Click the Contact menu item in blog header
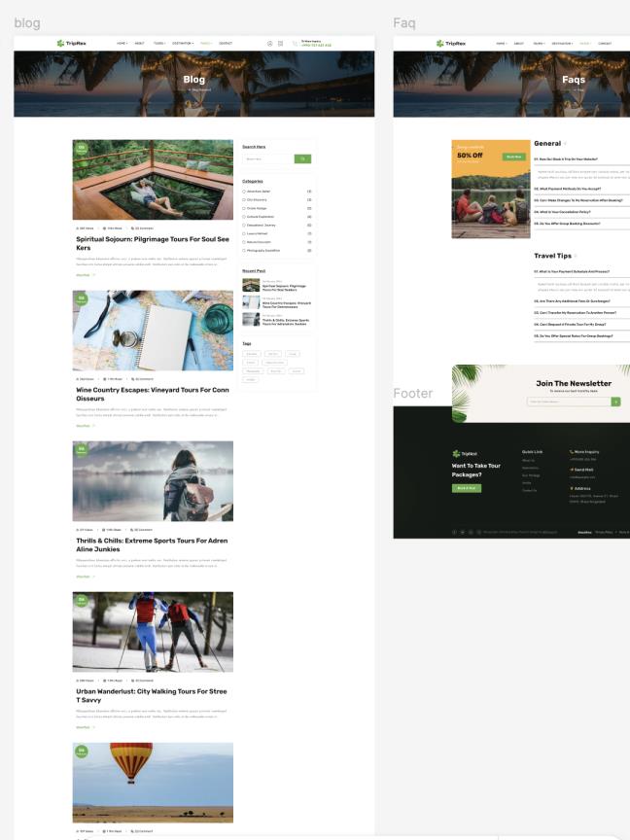 click(226, 44)
